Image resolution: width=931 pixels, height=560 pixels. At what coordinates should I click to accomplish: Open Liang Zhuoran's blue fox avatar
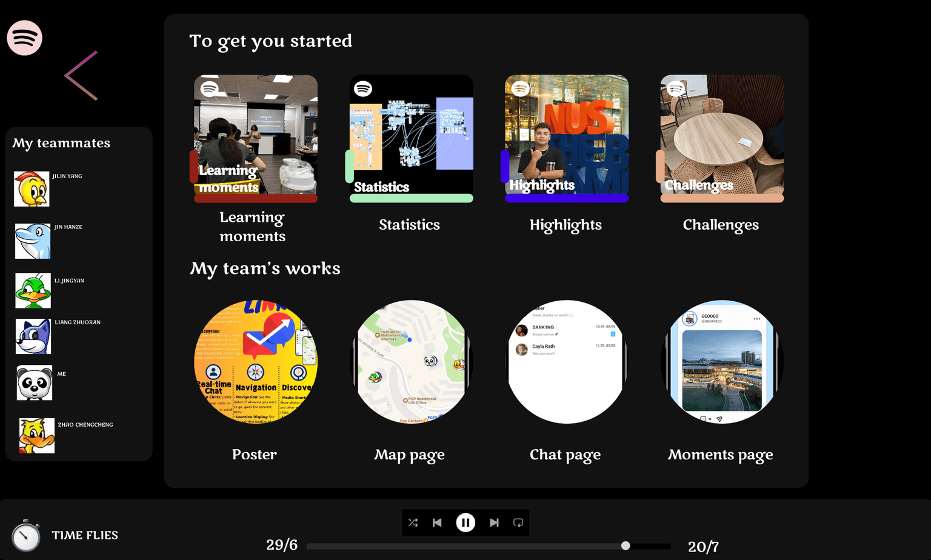(33, 336)
